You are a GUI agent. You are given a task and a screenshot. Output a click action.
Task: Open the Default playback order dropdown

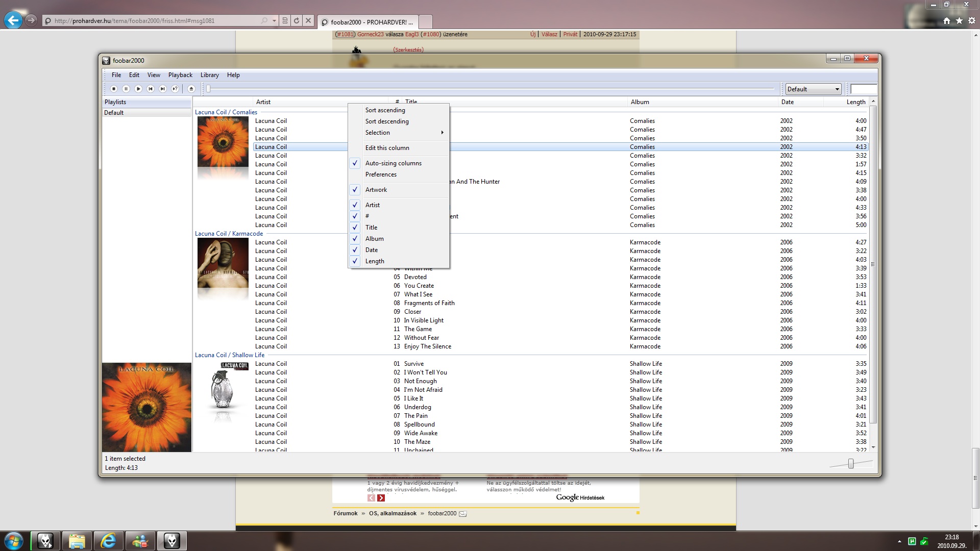click(813, 89)
